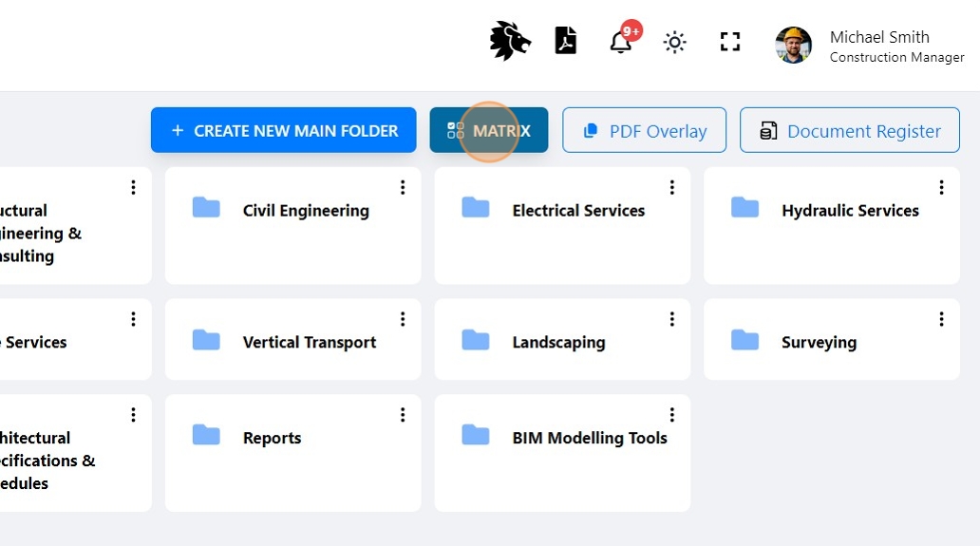Enter fullscreen mode icon
This screenshot has height=546, width=980.
(730, 42)
